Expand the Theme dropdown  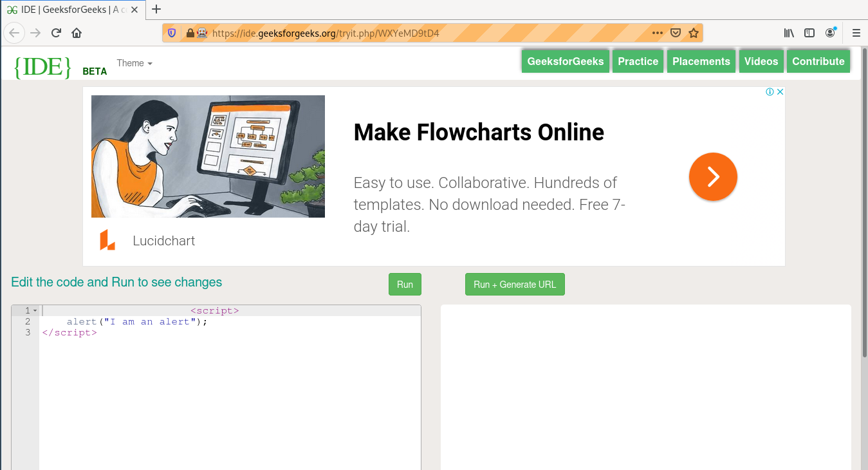click(x=134, y=63)
